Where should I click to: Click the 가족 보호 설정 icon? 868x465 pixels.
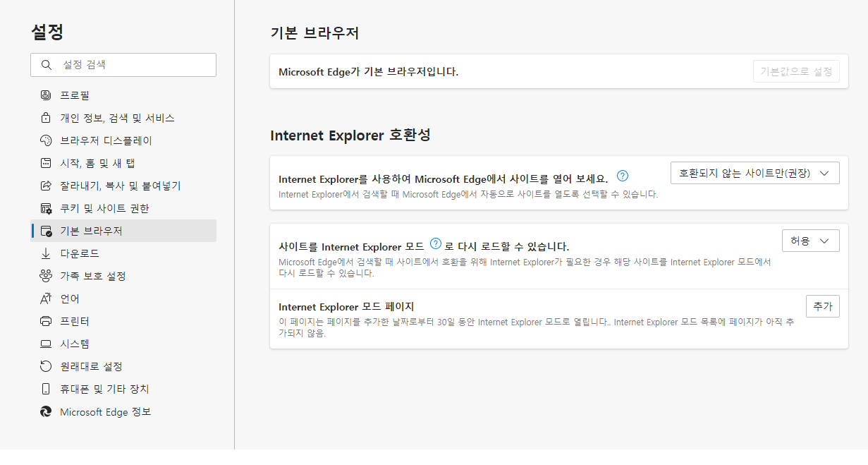click(x=46, y=276)
